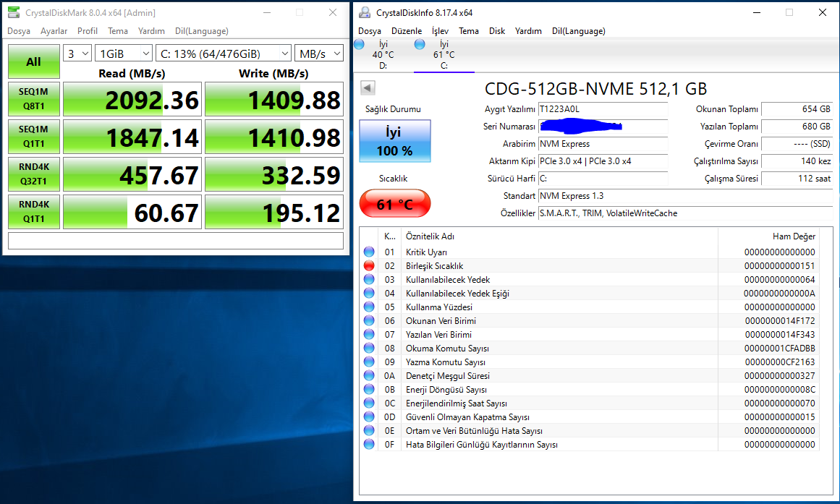Click the Aygıt Yazılımı field T1223A0L
Image resolution: width=840 pixels, height=504 pixels.
[x=603, y=109]
